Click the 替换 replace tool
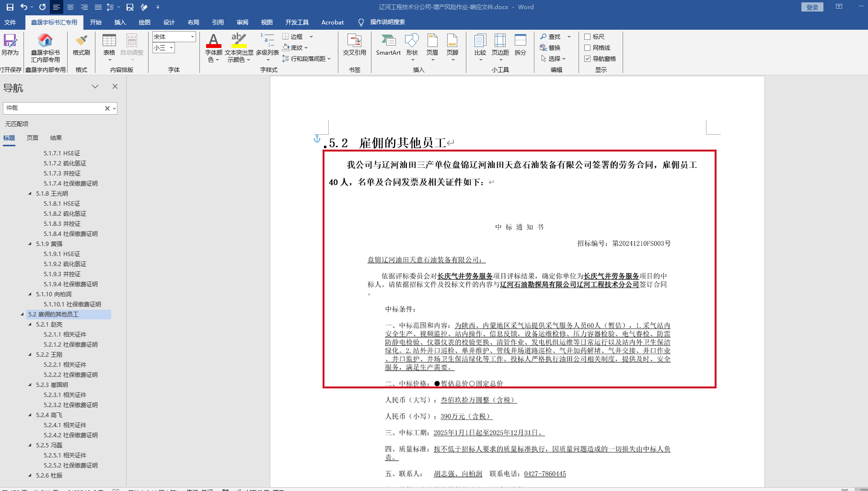This screenshot has width=868, height=491. point(550,47)
